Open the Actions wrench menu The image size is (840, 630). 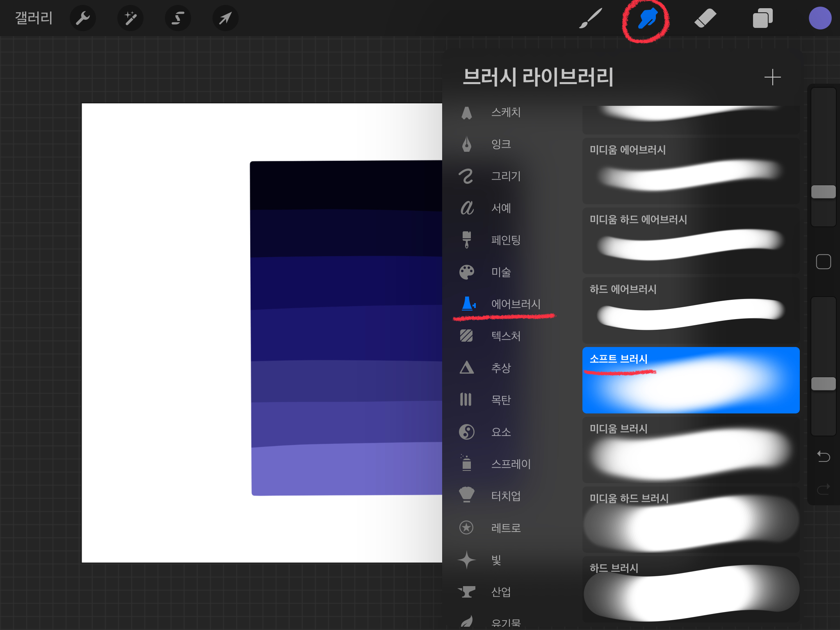point(83,18)
